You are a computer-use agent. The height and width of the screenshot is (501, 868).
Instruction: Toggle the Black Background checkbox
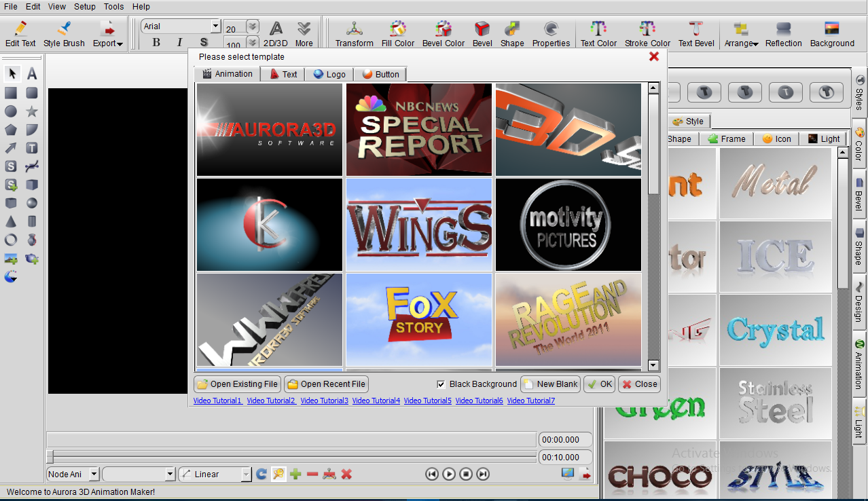[441, 384]
